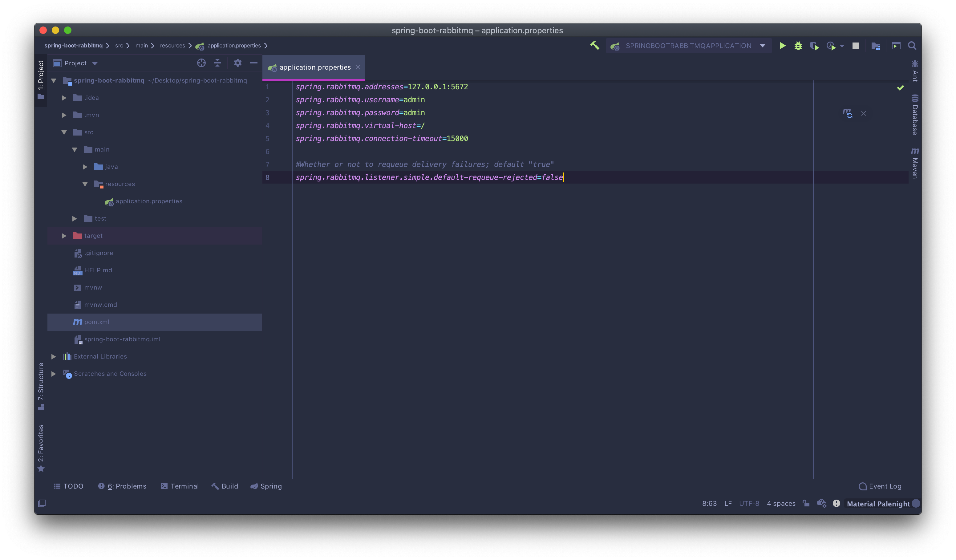The height and width of the screenshot is (560, 956).
Task: Select opened file with the crosshair icon
Action: [201, 63]
